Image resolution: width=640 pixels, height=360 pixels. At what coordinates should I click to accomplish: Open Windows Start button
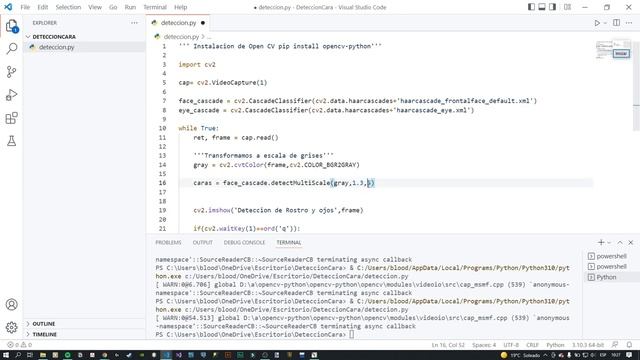[6, 355]
